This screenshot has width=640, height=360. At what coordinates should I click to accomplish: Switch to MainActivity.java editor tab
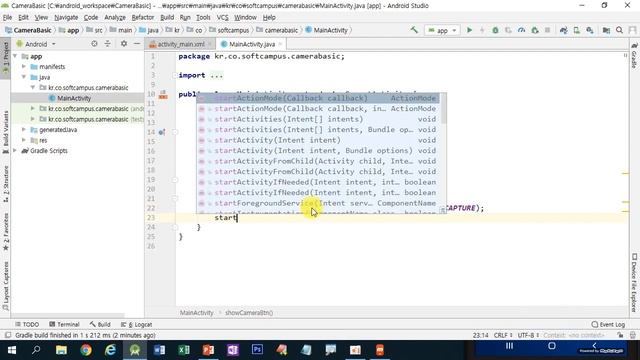point(251,44)
